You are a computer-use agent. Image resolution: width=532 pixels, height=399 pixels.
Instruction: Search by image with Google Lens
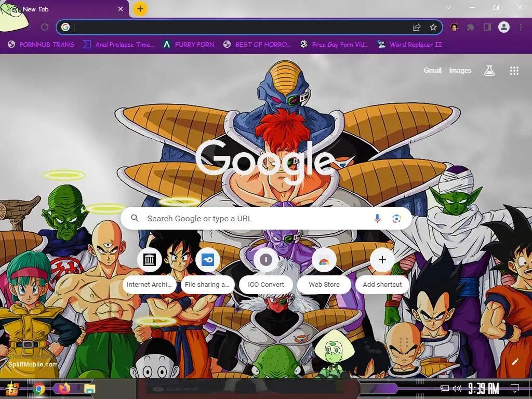pyautogui.click(x=396, y=219)
